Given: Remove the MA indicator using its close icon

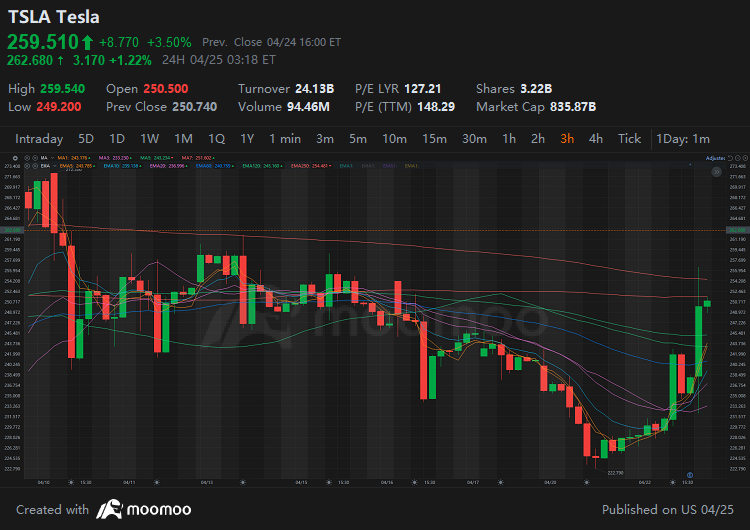Looking at the screenshot, I should click(35, 158).
